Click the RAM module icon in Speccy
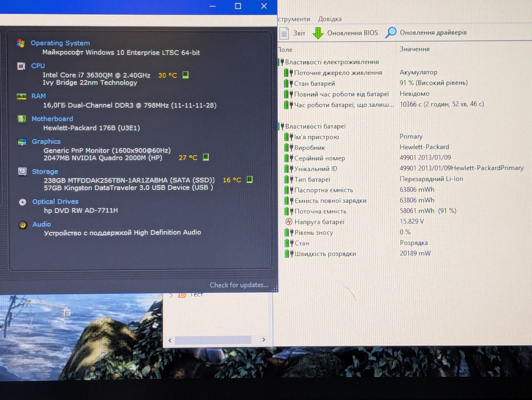This screenshot has height=400, width=532. point(22,96)
